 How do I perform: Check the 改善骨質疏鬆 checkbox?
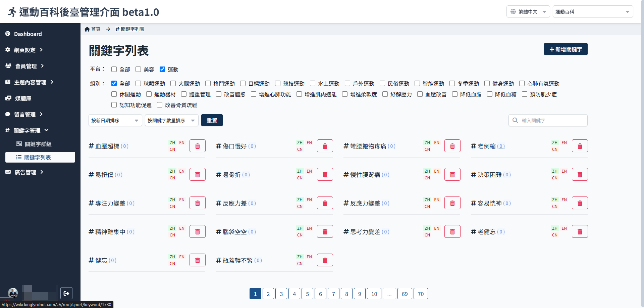point(160,105)
